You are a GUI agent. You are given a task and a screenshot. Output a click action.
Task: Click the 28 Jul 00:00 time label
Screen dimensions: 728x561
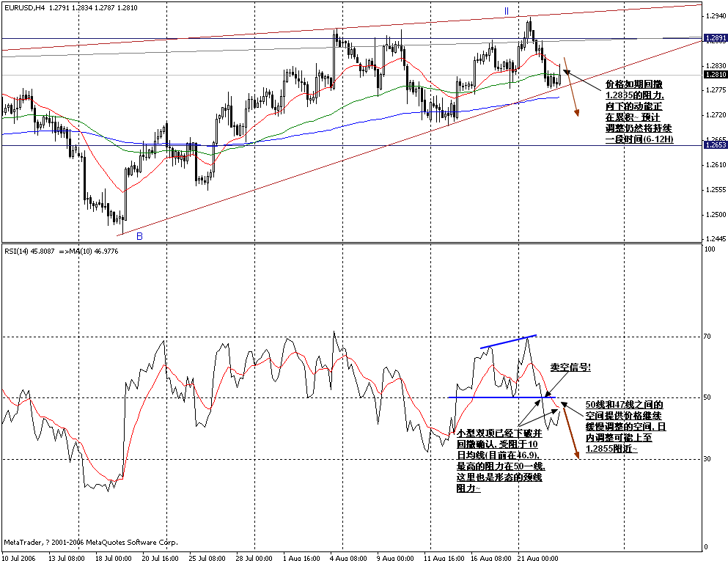tap(254, 558)
